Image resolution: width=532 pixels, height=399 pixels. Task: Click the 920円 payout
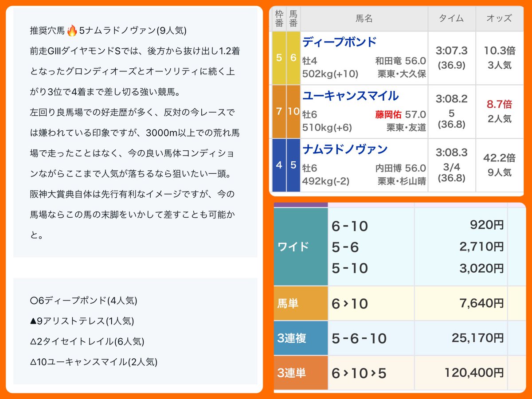(486, 225)
